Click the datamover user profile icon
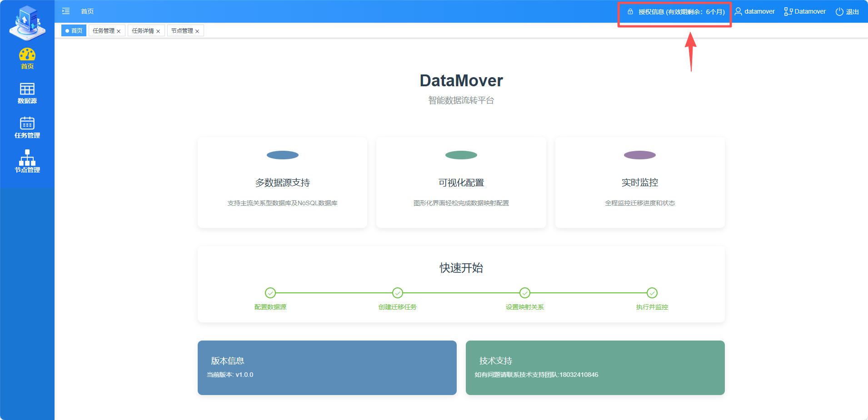Screen dimensions: 868x420 click(738, 12)
